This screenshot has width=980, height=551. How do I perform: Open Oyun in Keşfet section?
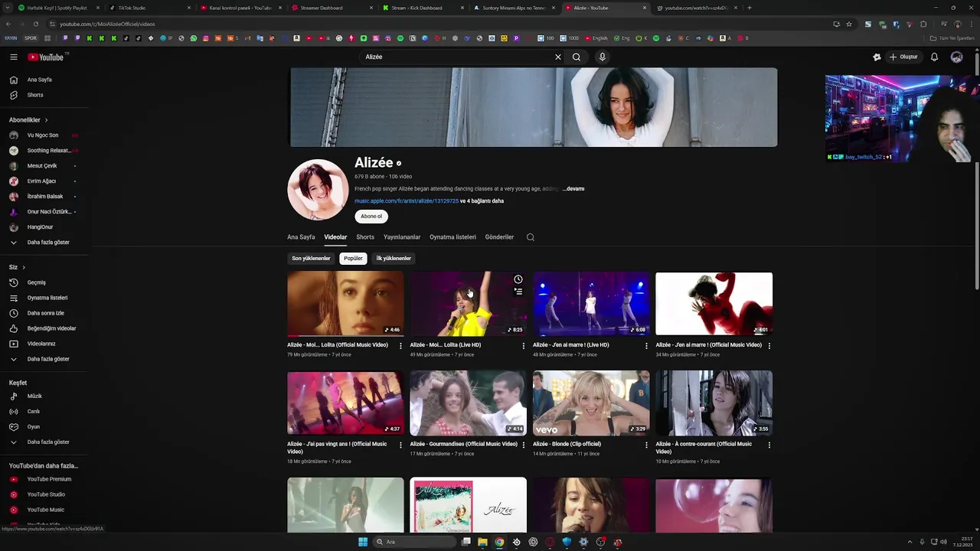[34, 427]
